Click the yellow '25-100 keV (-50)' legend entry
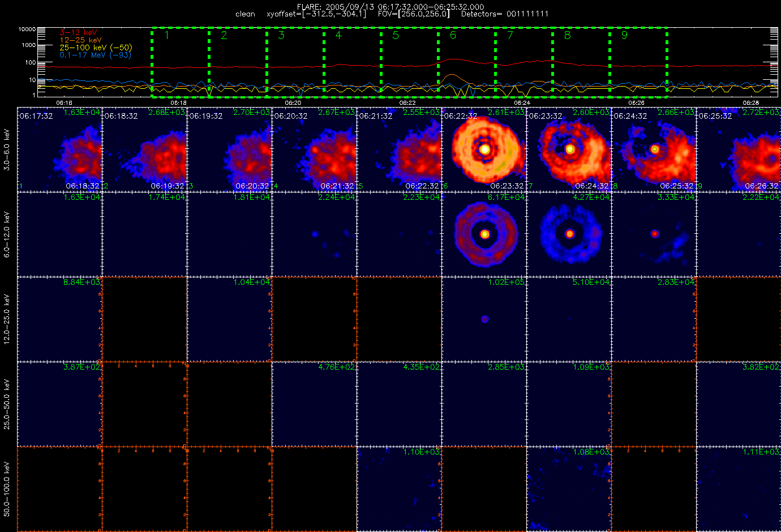This screenshot has height=532, width=781. click(96, 48)
